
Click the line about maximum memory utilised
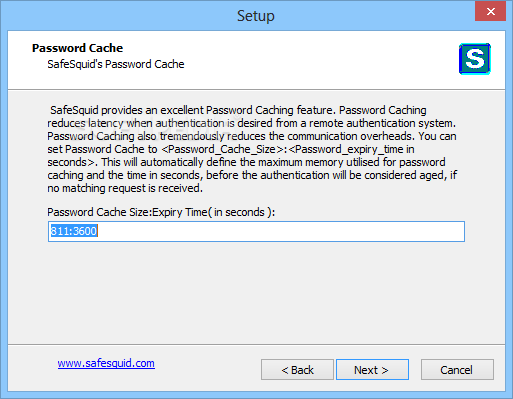[x=246, y=162]
